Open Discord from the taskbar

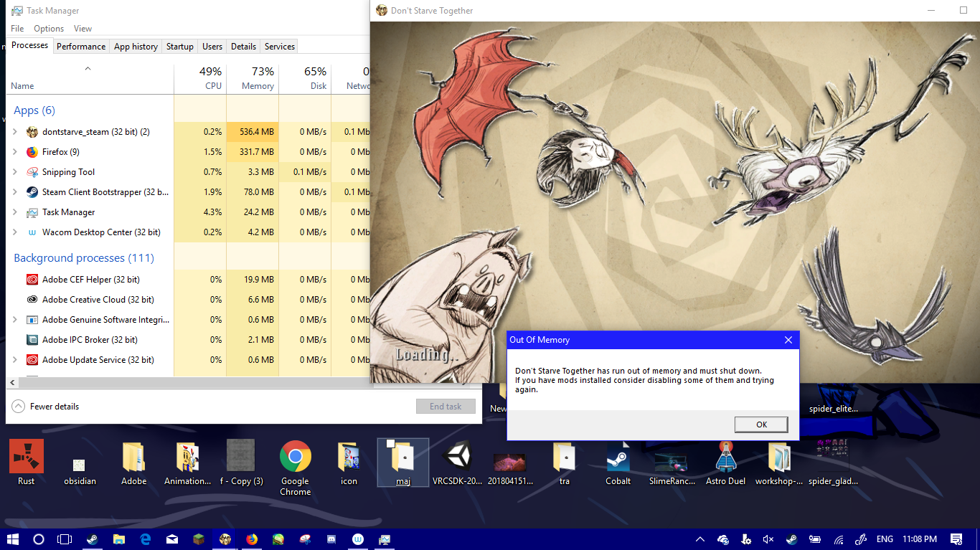click(331, 539)
